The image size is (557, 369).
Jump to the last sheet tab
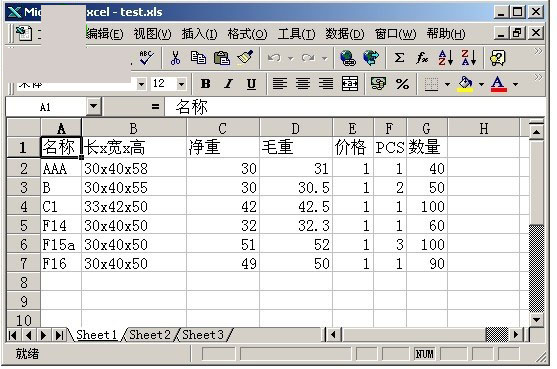59,335
